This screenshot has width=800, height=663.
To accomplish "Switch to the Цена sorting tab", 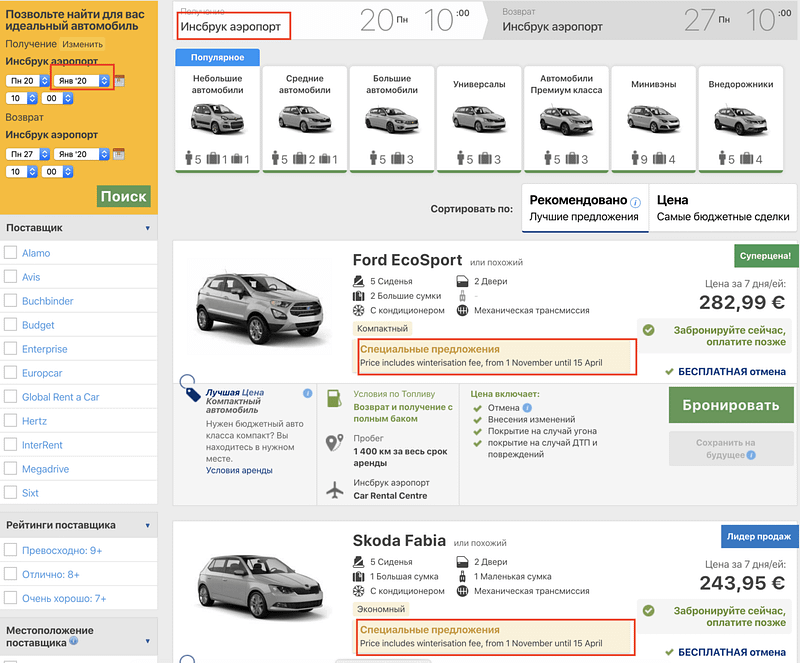I will coord(722,207).
